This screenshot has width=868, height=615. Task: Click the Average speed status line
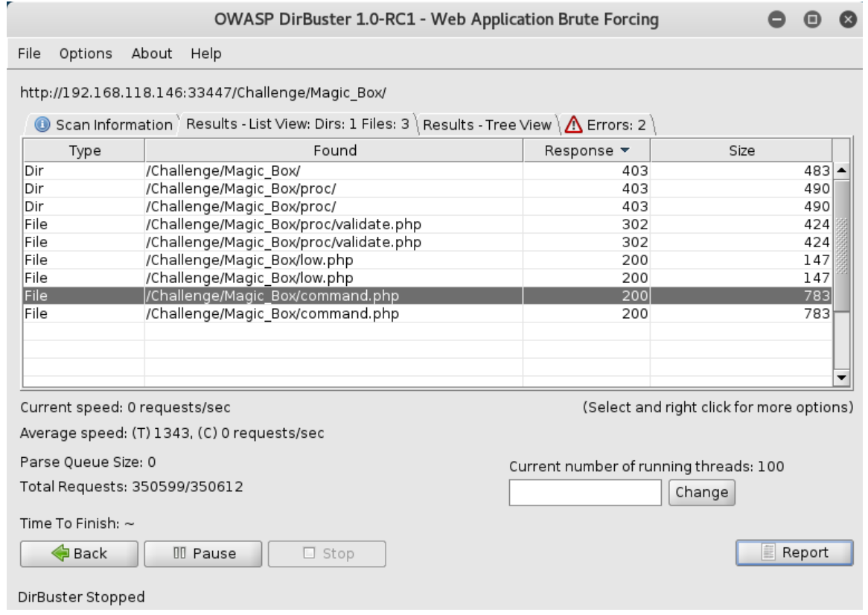(x=172, y=433)
